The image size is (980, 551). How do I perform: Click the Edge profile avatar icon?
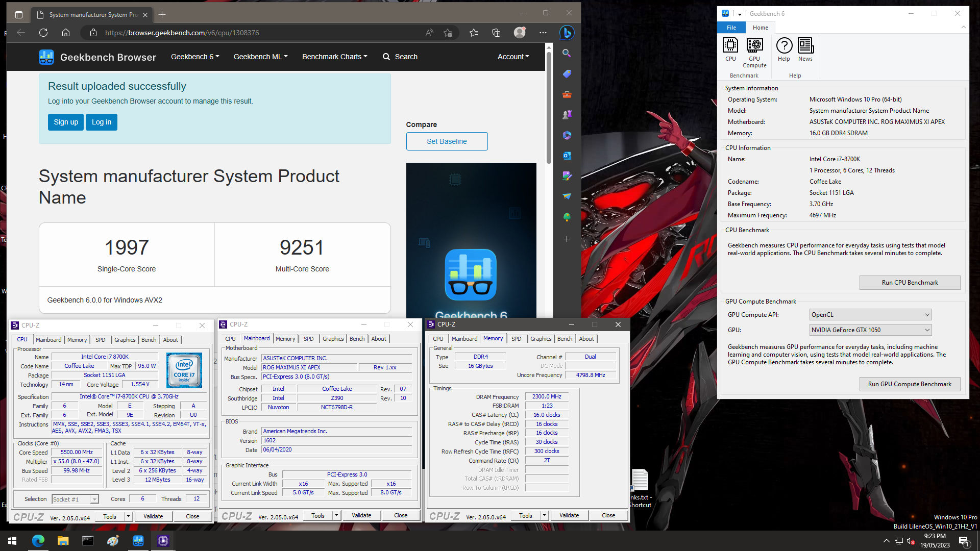[520, 33]
